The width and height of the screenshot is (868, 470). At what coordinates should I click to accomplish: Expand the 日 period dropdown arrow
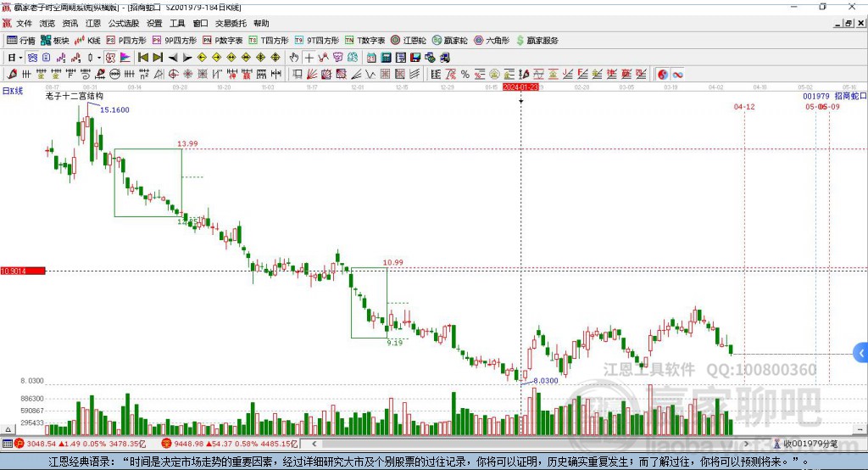pos(20,58)
